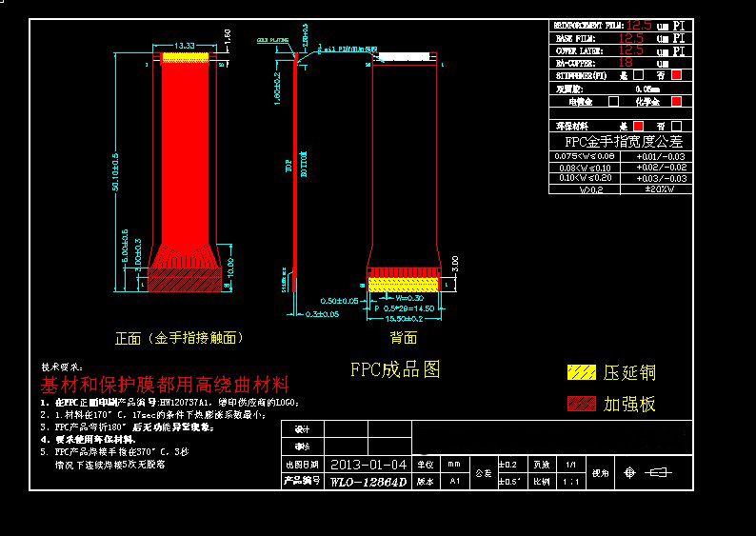Screen dimensions: 756x536
Task: Click the GOLD PLATING leader label
Action: click(x=272, y=40)
